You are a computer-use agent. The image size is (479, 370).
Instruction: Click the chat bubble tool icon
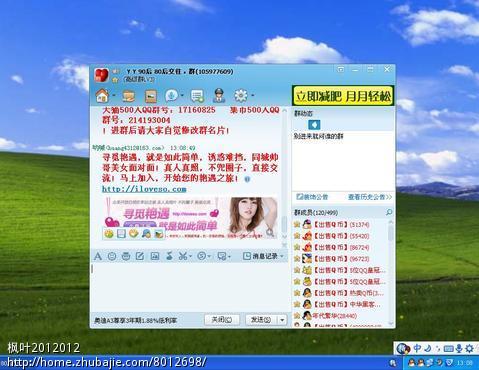(x=221, y=256)
